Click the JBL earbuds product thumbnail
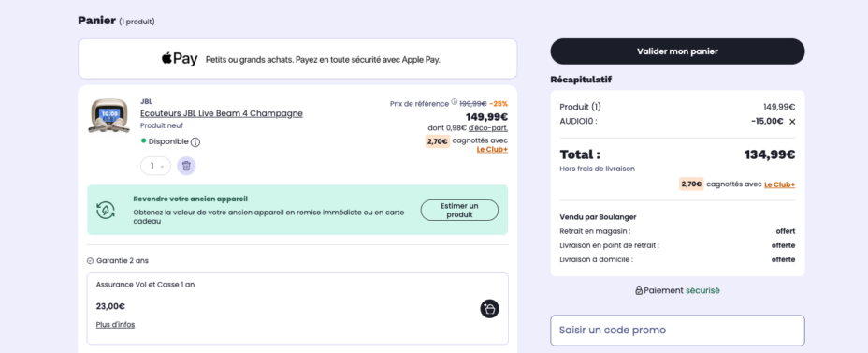Viewport: 868px width, 353px height. [x=108, y=115]
